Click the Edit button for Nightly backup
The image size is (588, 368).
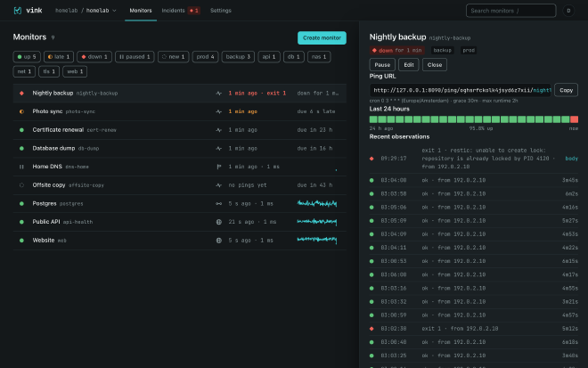[408, 65]
